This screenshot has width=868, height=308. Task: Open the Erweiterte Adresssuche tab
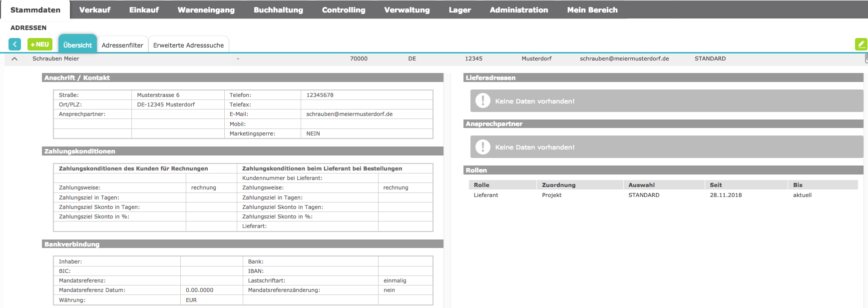click(188, 45)
